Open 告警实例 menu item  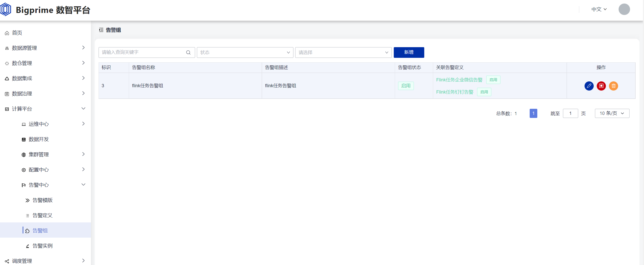pyautogui.click(x=45, y=246)
